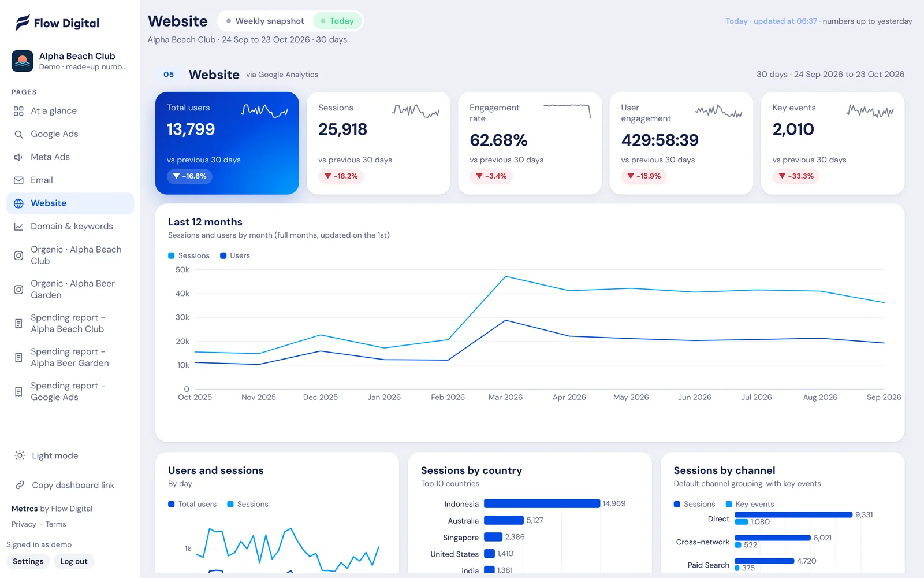Click the Australia sessions bar
The width and height of the screenshot is (924, 578).
pos(504,520)
